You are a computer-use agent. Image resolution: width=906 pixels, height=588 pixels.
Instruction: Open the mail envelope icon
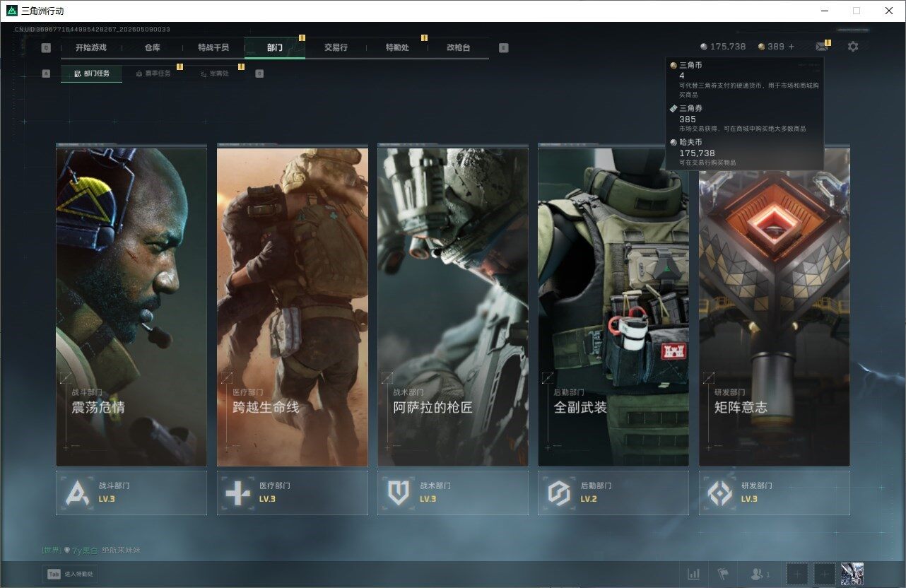[821, 47]
